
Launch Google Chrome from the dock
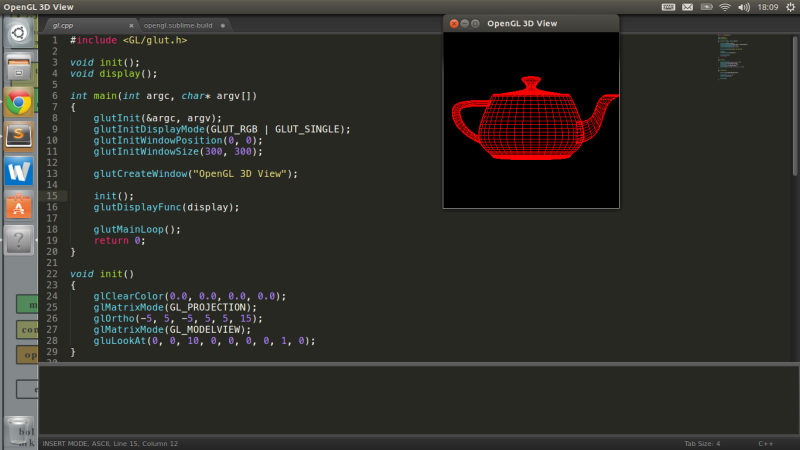[18, 102]
